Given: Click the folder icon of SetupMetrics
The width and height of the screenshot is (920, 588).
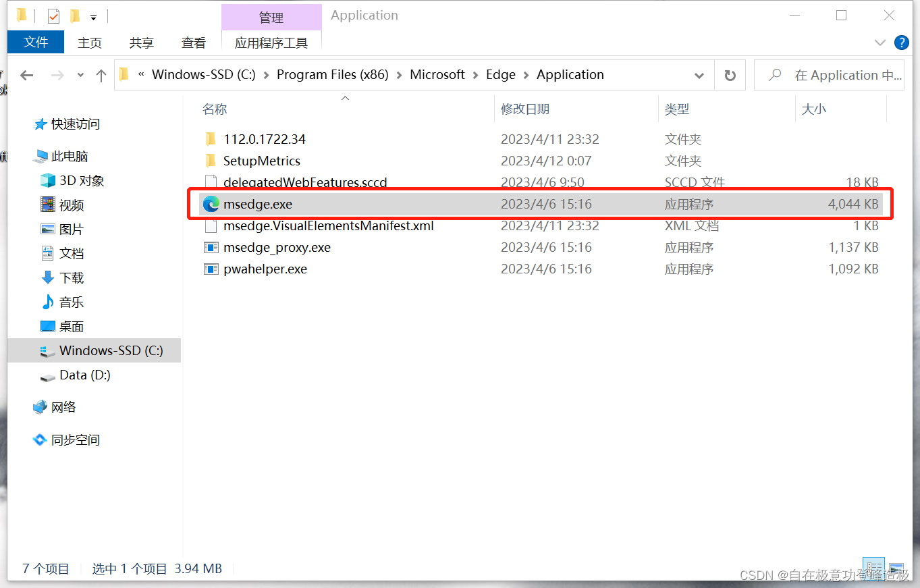Looking at the screenshot, I should (211, 161).
